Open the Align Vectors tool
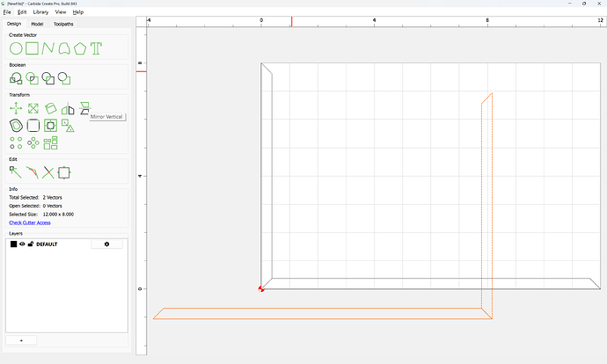 (x=51, y=126)
